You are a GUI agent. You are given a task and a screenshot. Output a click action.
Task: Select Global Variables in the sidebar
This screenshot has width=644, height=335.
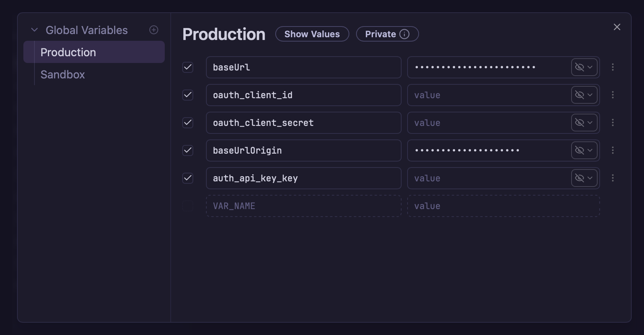click(87, 30)
